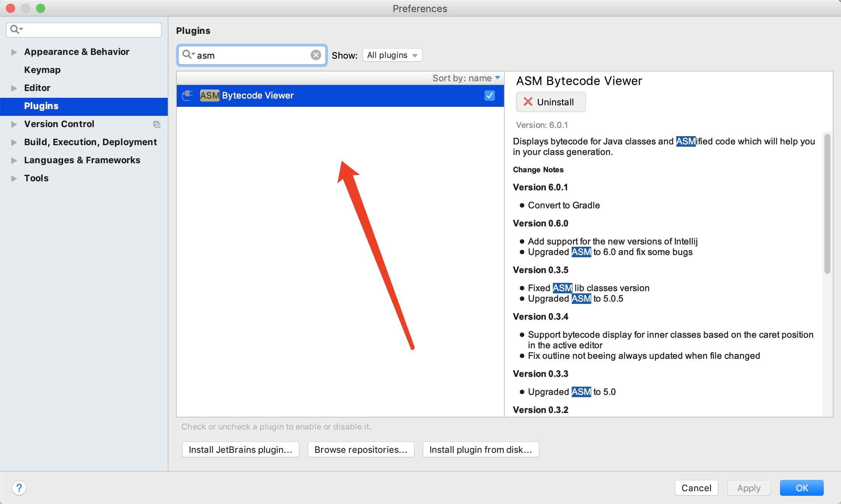
Task: Click Install plugin from disk button
Action: click(481, 449)
